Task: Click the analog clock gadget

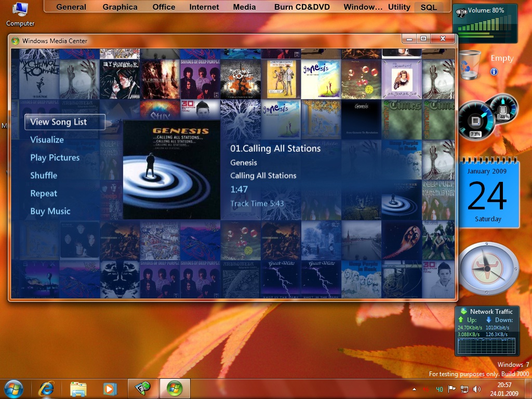Action: [487, 269]
